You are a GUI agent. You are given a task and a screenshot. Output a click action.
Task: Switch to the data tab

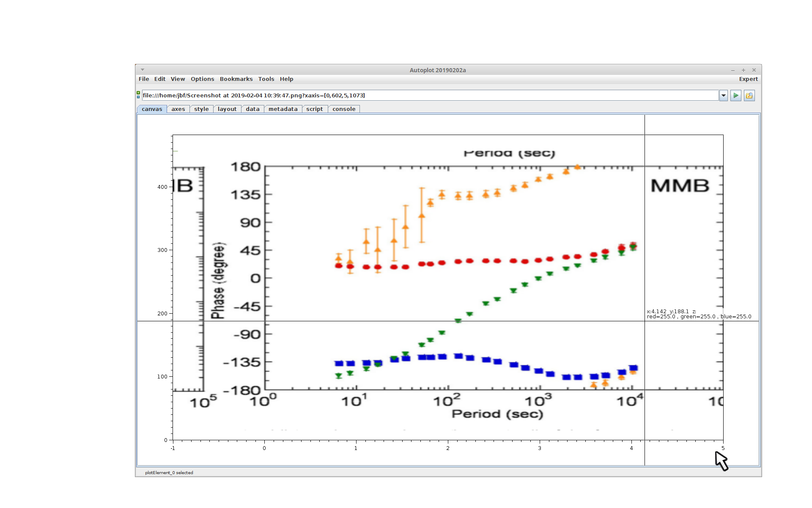tap(252, 109)
